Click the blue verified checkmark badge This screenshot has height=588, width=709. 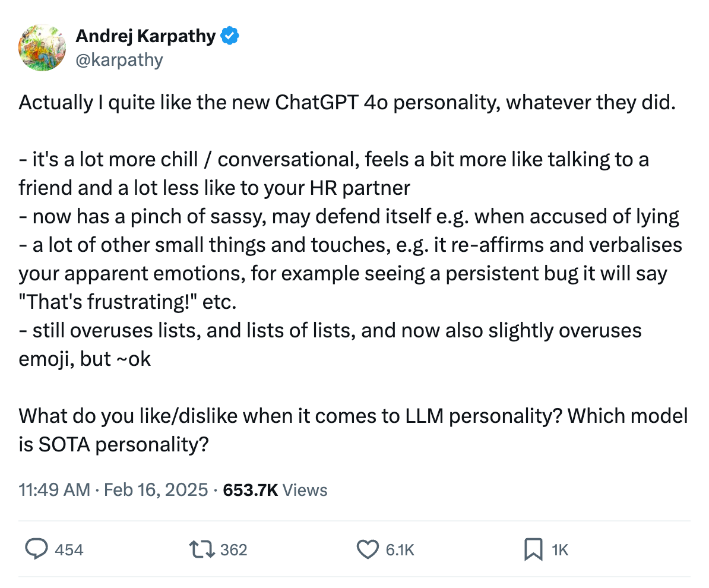(229, 36)
